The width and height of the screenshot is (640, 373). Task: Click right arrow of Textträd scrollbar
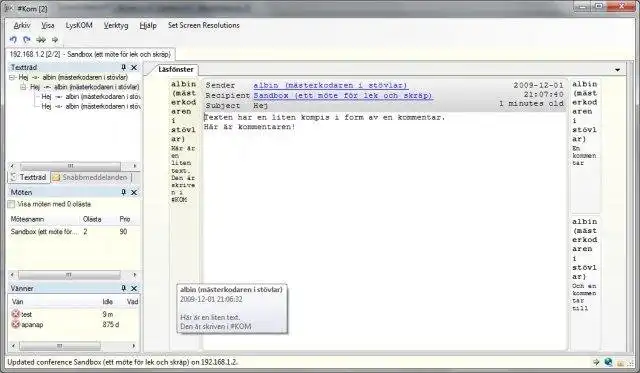tap(135, 166)
